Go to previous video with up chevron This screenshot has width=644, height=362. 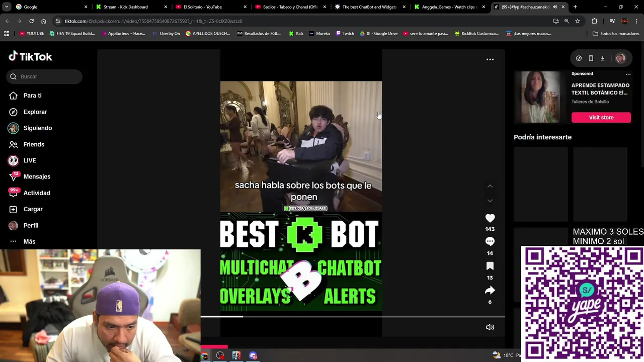click(x=490, y=186)
